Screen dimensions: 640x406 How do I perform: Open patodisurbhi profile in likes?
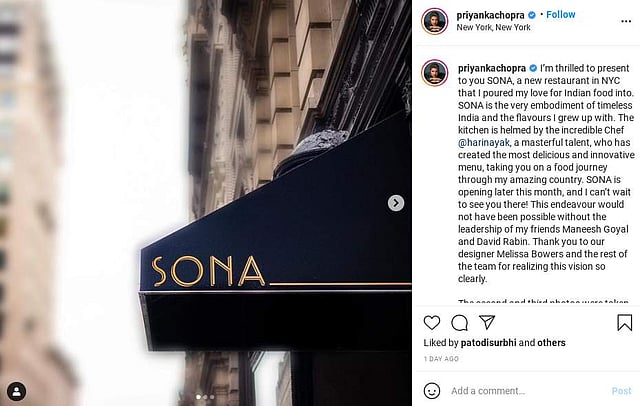(488, 343)
